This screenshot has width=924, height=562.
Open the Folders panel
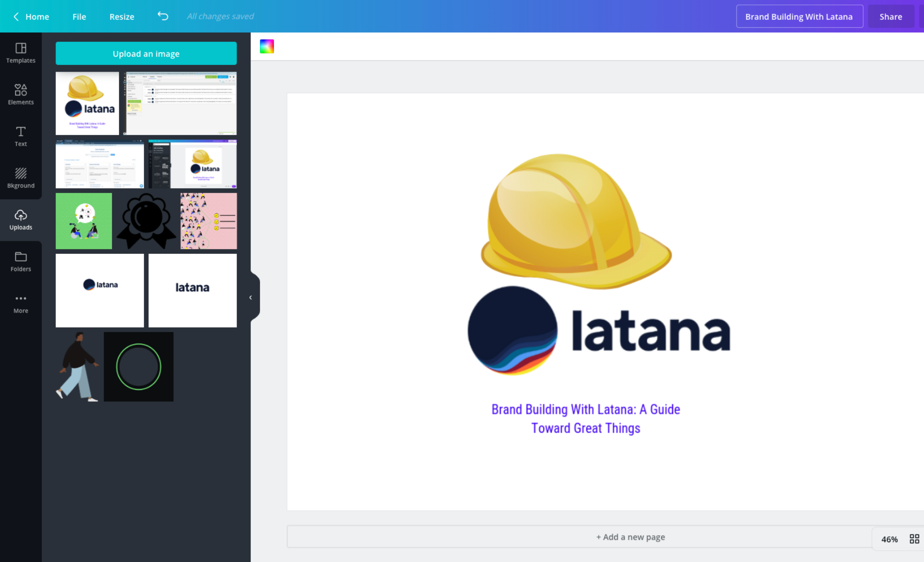pos(21,261)
